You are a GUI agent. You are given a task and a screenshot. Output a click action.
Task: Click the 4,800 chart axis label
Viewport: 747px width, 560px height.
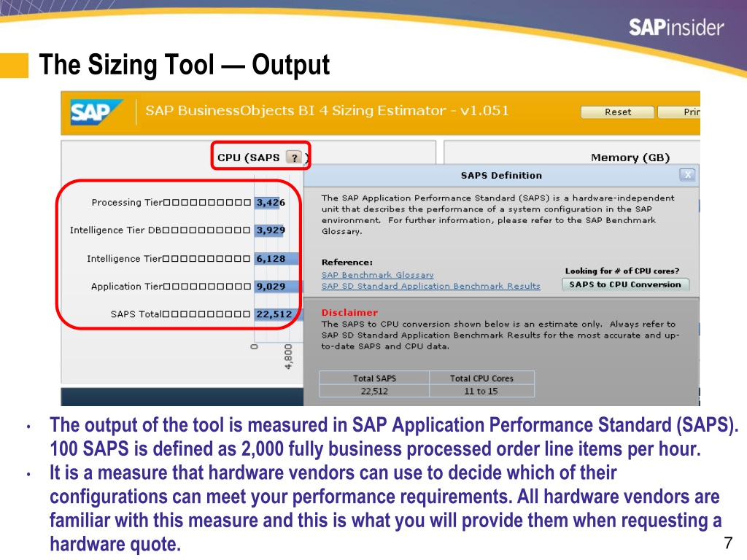pyautogui.click(x=288, y=356)
